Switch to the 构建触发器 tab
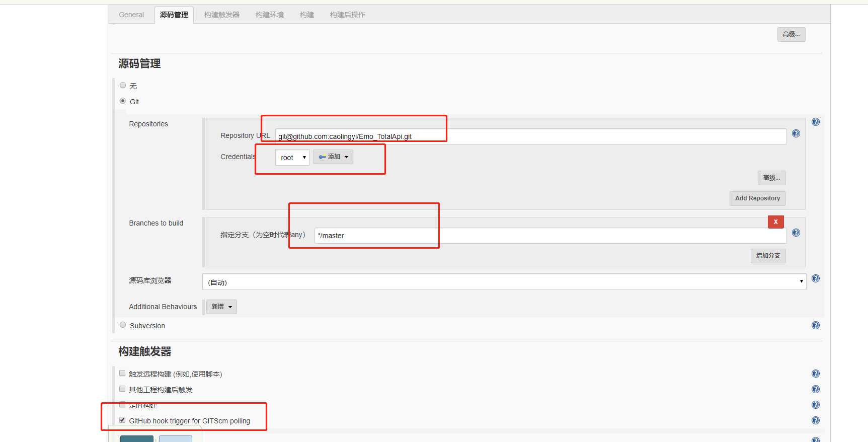Viewport: 868px width, 442px height. (x=222, y=15)
